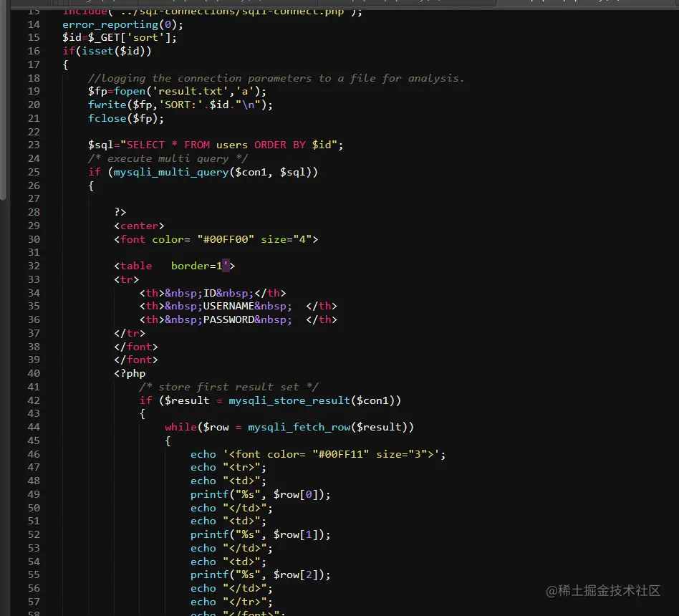Click the <th> line containing PASSWORD
The height and width of the screenshot is (616, 679).
pyautogui.click(x=239, y=319)
